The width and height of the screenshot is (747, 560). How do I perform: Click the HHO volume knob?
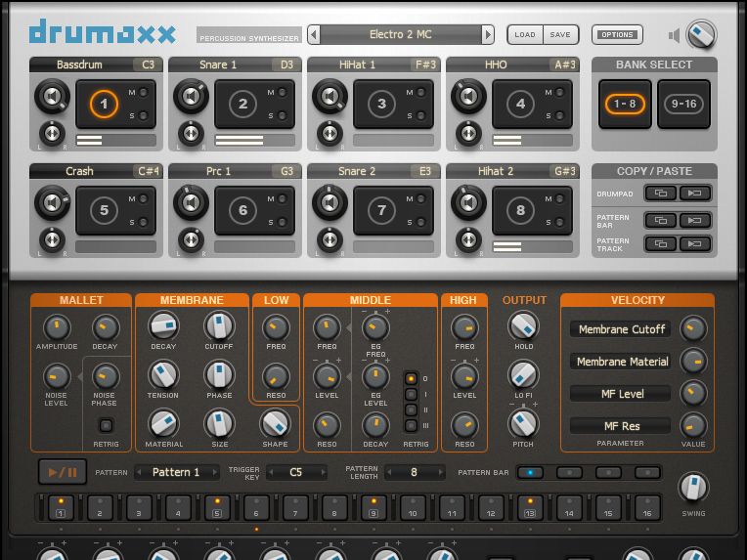[468, 97]
